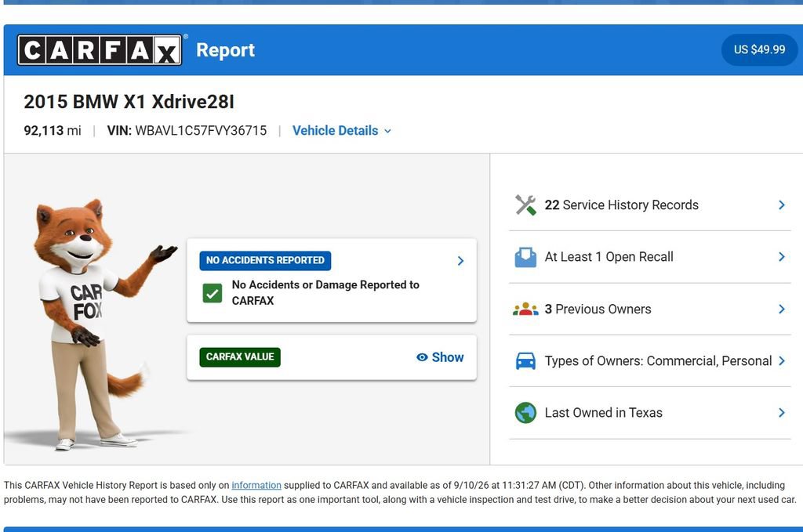Open chevron next to Types of Owners row
Screen dimensions: 803x532
(782, 360)
